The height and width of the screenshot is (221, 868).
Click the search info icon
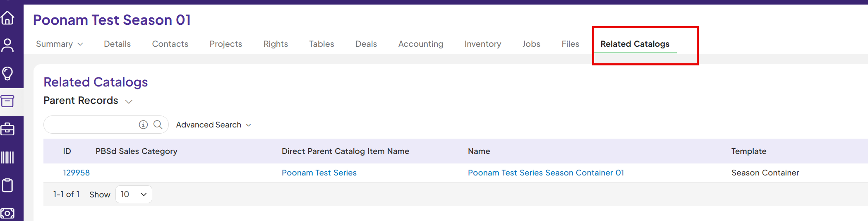click(x=143, y=125)
